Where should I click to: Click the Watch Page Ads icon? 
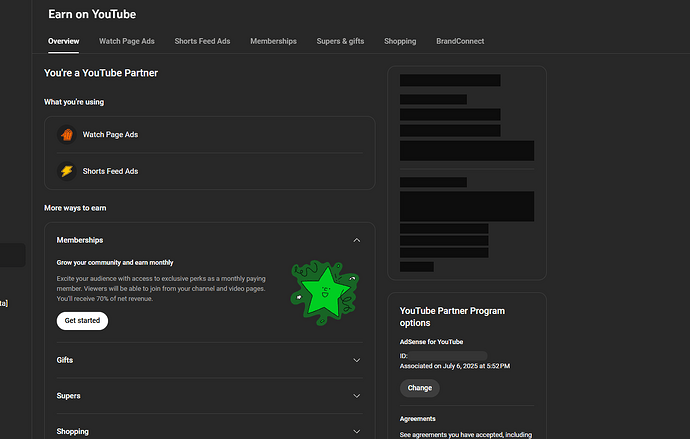click(x=66, y=134)
